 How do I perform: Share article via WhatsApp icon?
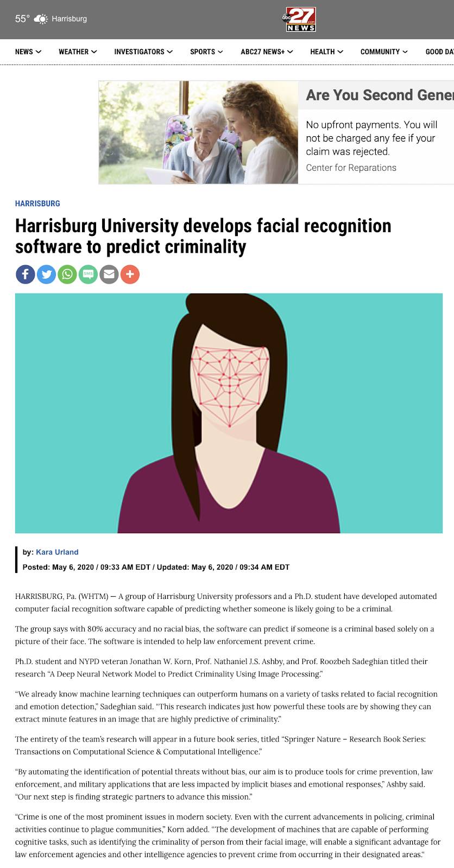click(67, 274)
